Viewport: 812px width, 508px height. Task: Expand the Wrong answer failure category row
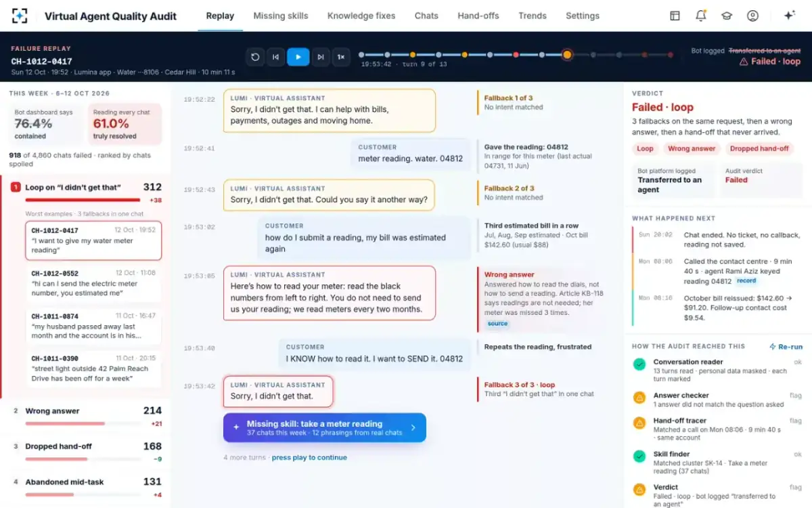[86, 416]
